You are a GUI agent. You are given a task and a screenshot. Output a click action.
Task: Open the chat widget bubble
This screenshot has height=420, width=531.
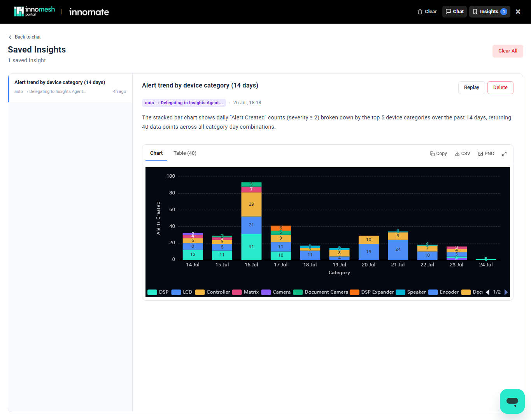[x=512, y=401]
